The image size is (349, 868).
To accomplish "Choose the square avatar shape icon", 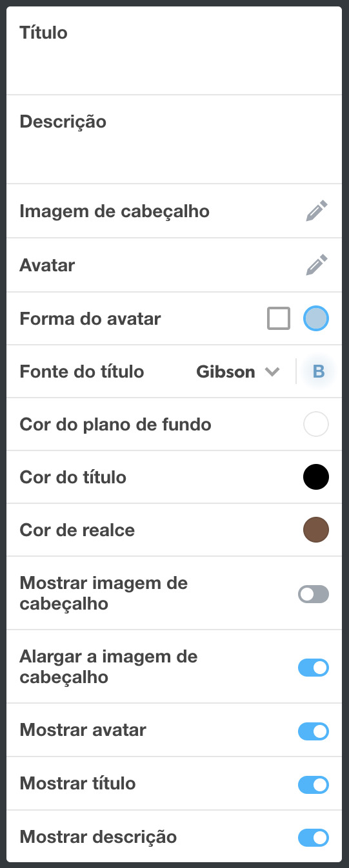I will coord(279,318).
